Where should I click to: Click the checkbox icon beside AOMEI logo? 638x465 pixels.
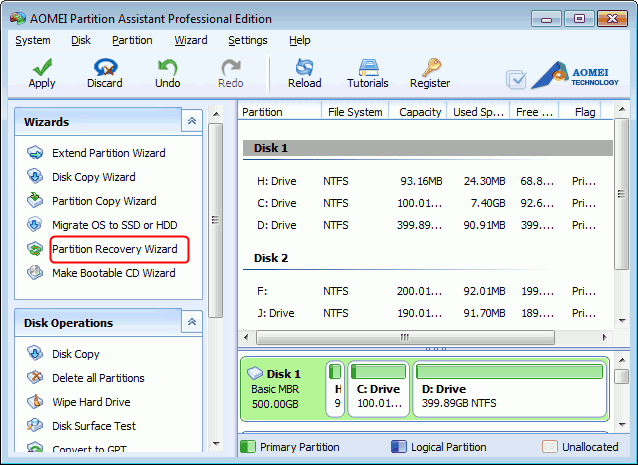pyautogui.click(x=516, y=80)
